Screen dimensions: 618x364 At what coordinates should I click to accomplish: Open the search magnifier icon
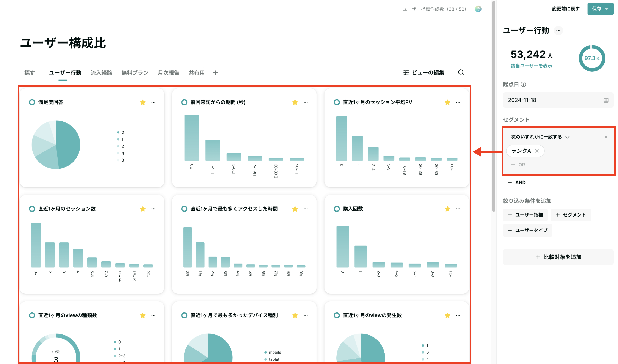(x=461, y=73)
